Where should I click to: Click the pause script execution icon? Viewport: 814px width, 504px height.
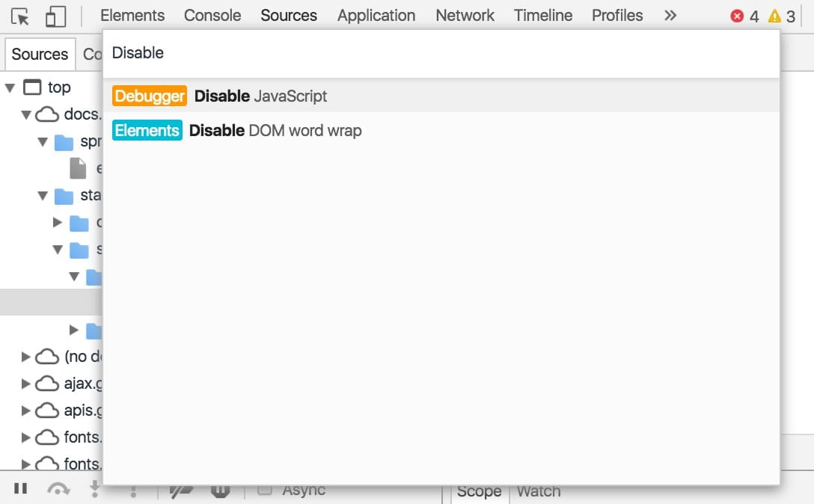[20, 488]
